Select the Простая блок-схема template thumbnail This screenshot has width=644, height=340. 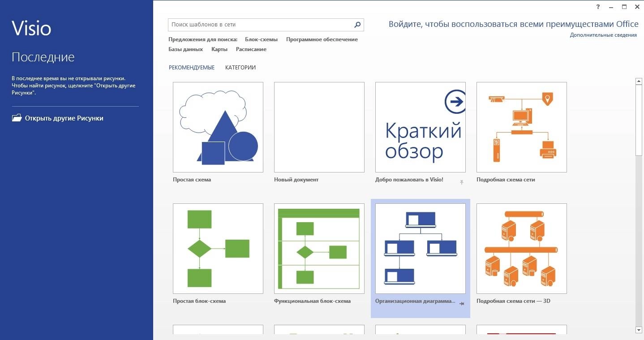(x=218, y=249)
